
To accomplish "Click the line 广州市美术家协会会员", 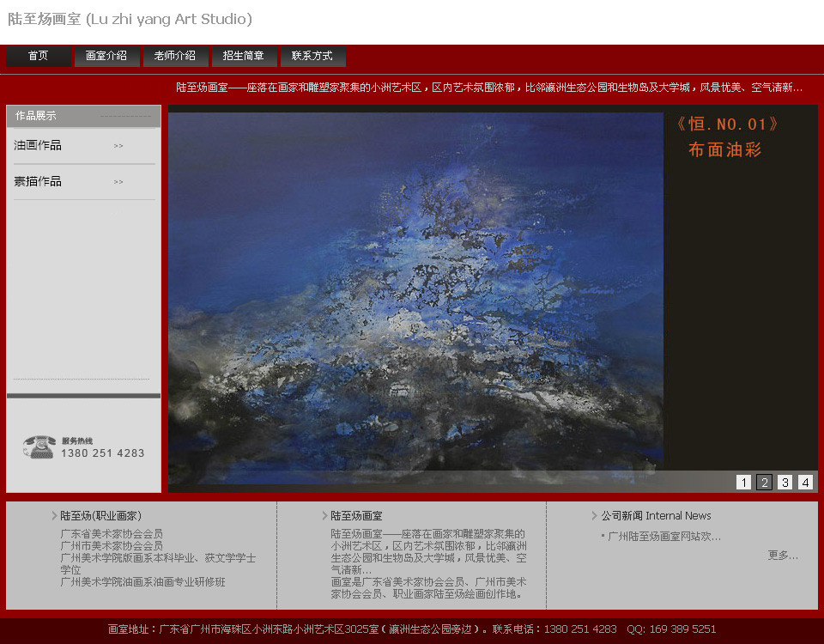I will [x=112, y=546].
